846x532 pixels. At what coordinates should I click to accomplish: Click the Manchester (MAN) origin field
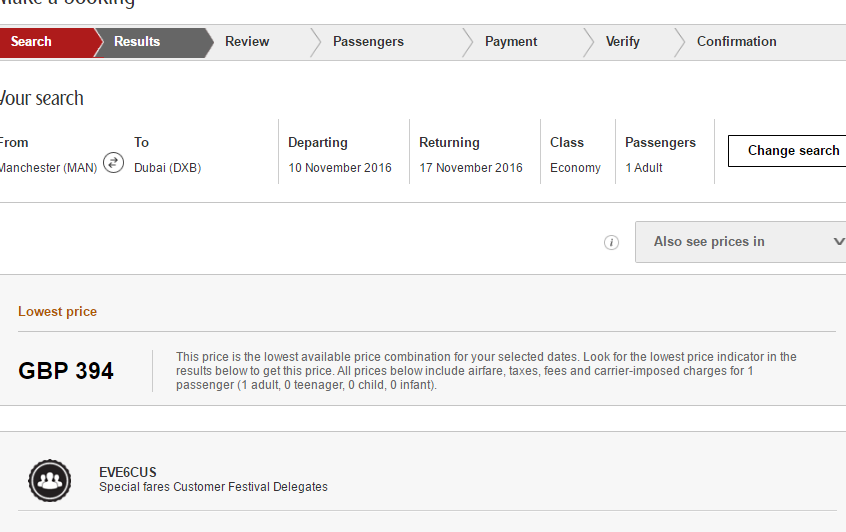[47, 168]
